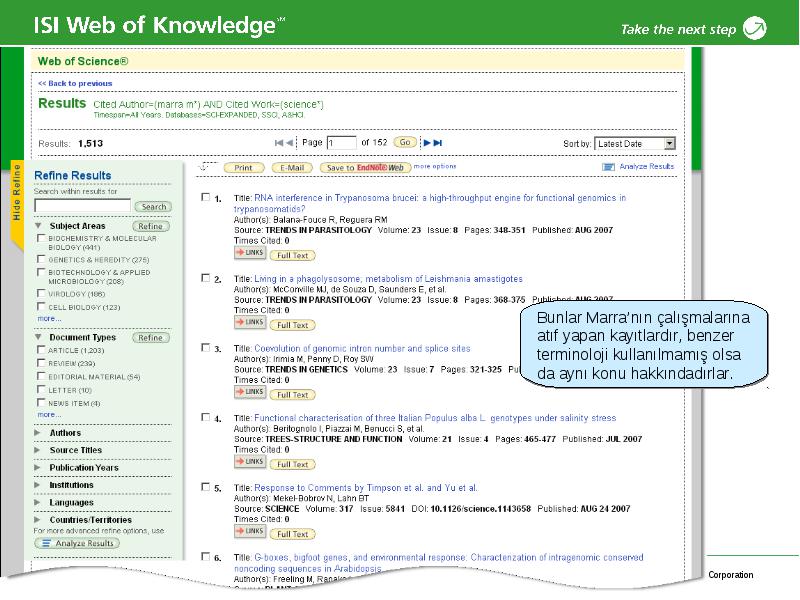Click Analyze Results link at top right
This screenshot has height=600, width=800.
tap(646, 166)
